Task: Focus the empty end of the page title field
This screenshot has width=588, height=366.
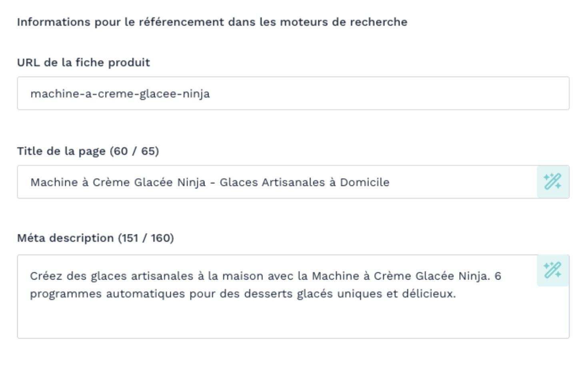Action: click(x=460, y=182)
